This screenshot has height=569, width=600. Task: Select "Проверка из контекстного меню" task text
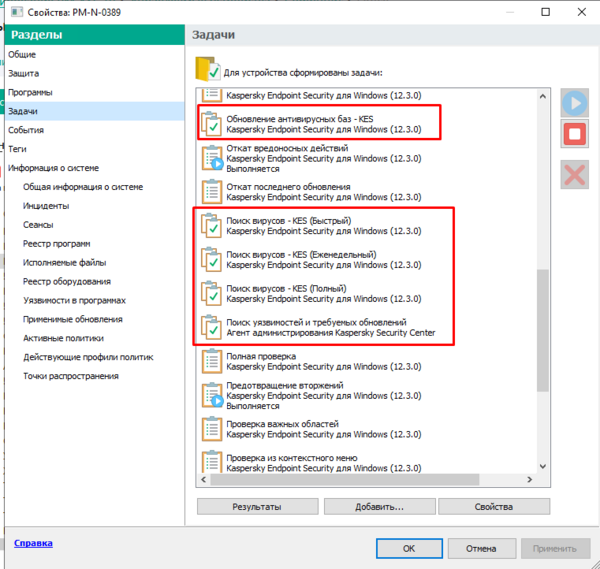tap(292, 458)
